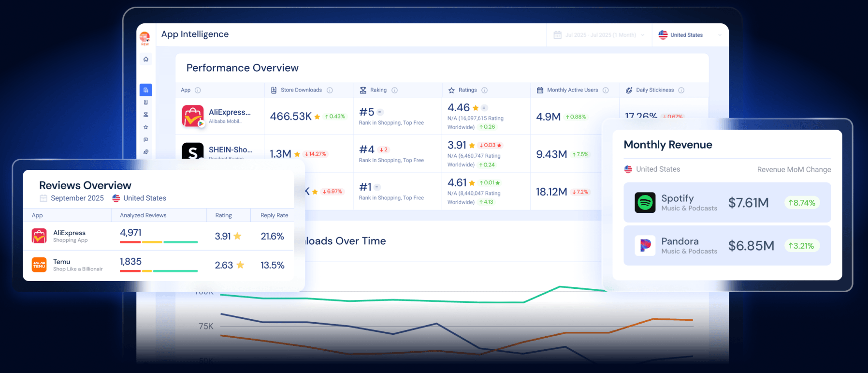Screen dimensions: 868x373
Task: Click the 13.5% reply rate value
Action: [x=272, y=266]
